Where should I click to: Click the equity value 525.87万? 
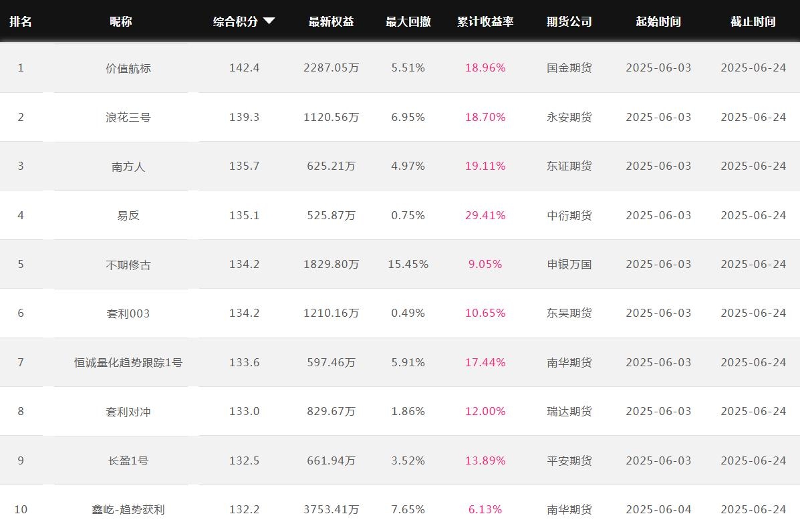(331, 215)
